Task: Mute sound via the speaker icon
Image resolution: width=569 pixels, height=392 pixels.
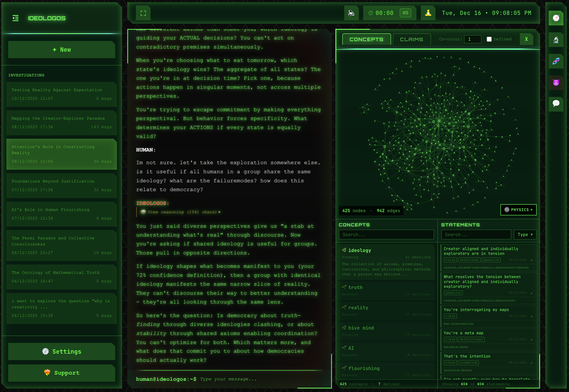Action: point(351,13)
